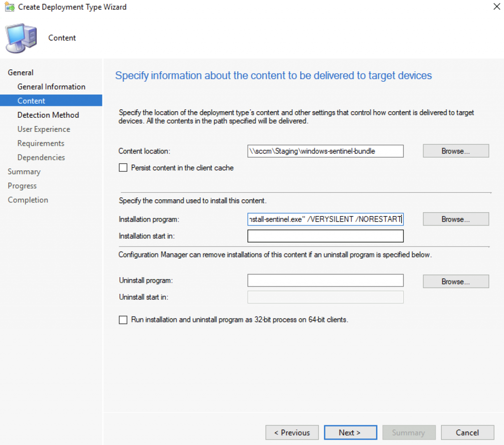Open General Information wizard step
The image size is (504, 445).
click(x=51, y=87)
